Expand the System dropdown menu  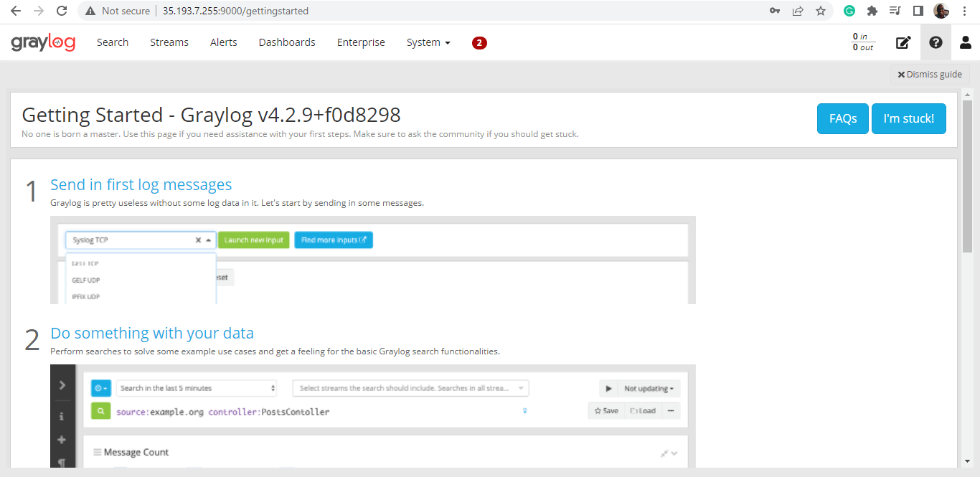(x=428, y=42)
